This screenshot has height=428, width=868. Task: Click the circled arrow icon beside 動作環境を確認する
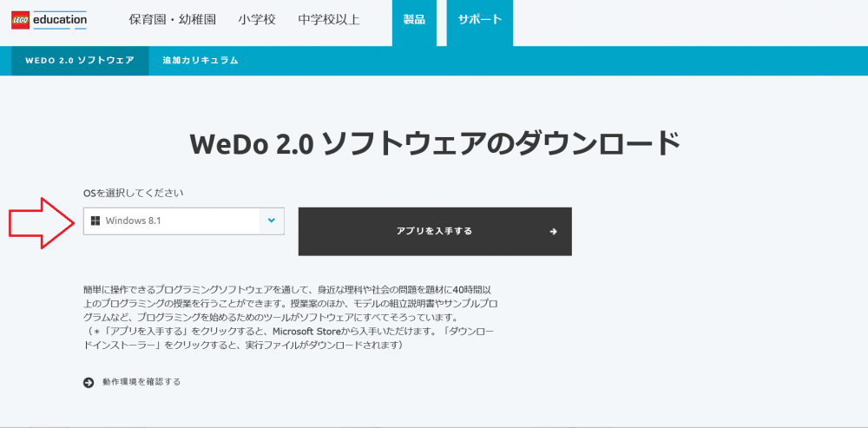(89, 382)
